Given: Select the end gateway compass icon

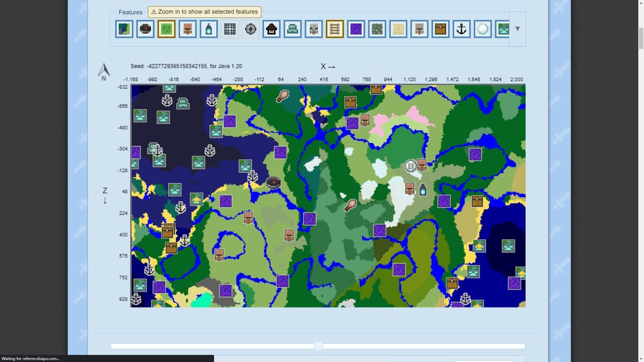Looking at the screenshot, I should [251, 29].
